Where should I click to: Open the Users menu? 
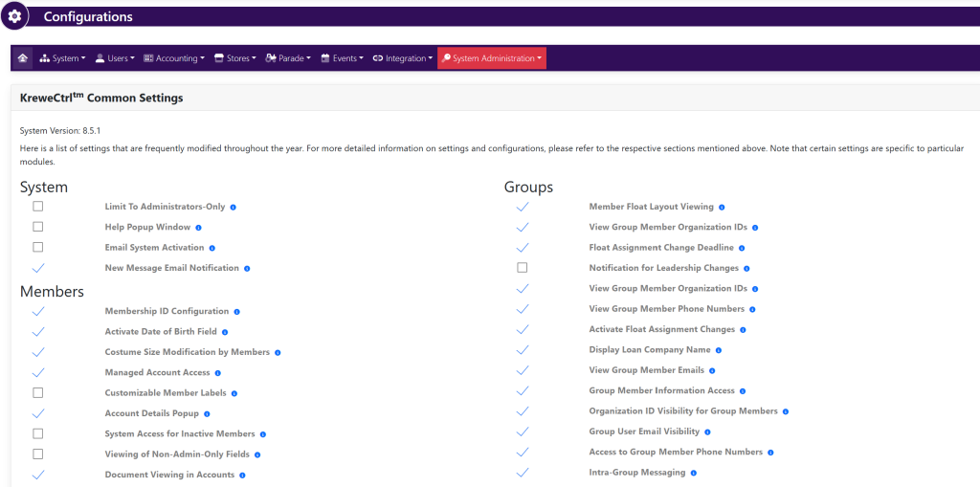pyautogui.click(x=115, y=58)
